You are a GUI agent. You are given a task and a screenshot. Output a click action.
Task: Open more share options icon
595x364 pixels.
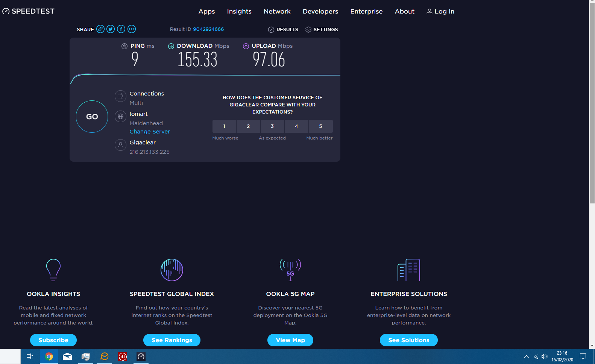(x=132, y=29)
